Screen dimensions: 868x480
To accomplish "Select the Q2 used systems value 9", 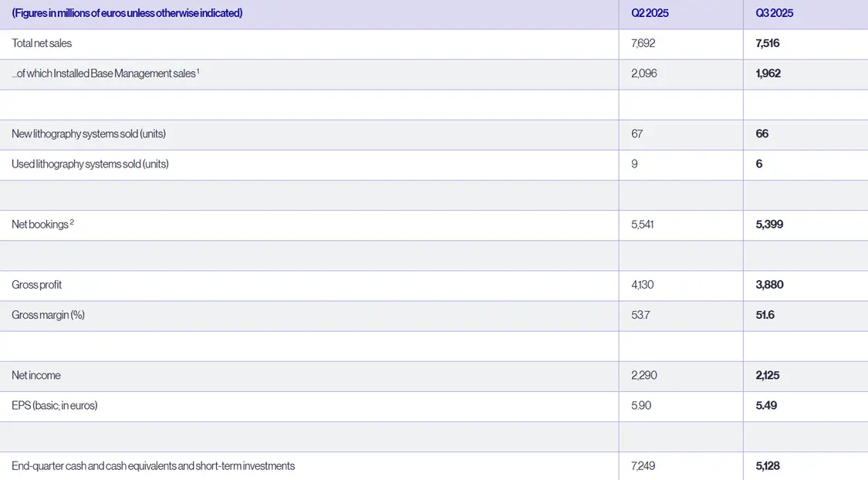I will click(634, 164).
